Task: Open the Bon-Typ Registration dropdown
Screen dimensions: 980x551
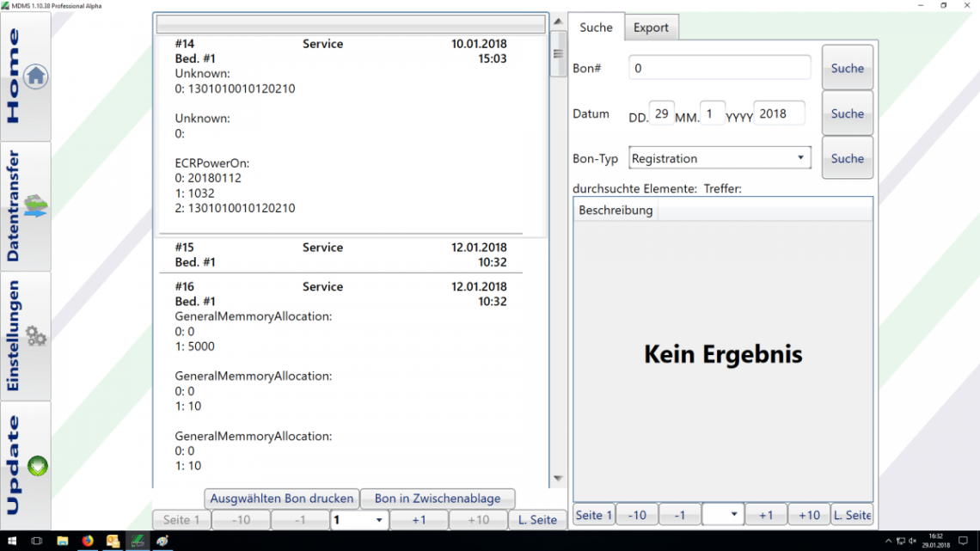Action: 720,158
